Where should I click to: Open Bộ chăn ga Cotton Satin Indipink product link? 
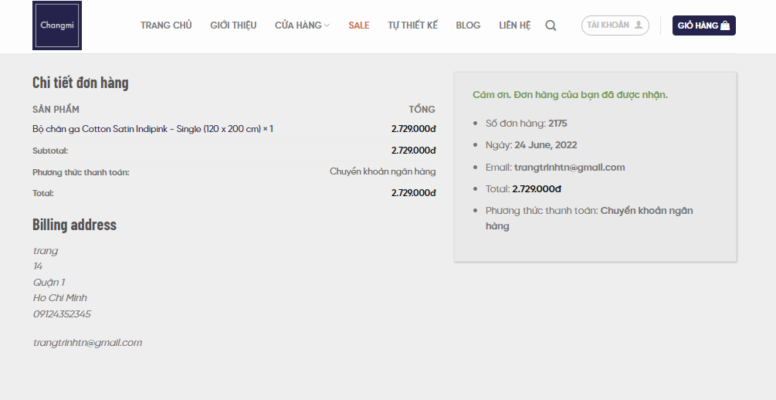click(146, 129)
